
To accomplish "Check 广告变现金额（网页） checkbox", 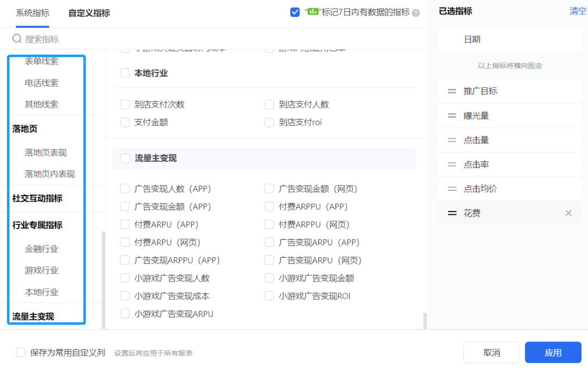I will (x=269, y=189).
